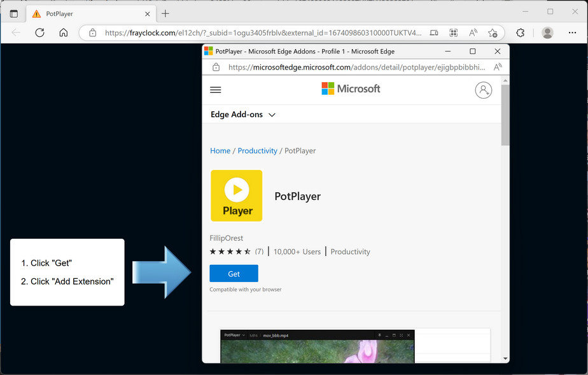This screenshot has width=588, height=375.
Task: Click the (7) ratings count
Action: point(259,251)
